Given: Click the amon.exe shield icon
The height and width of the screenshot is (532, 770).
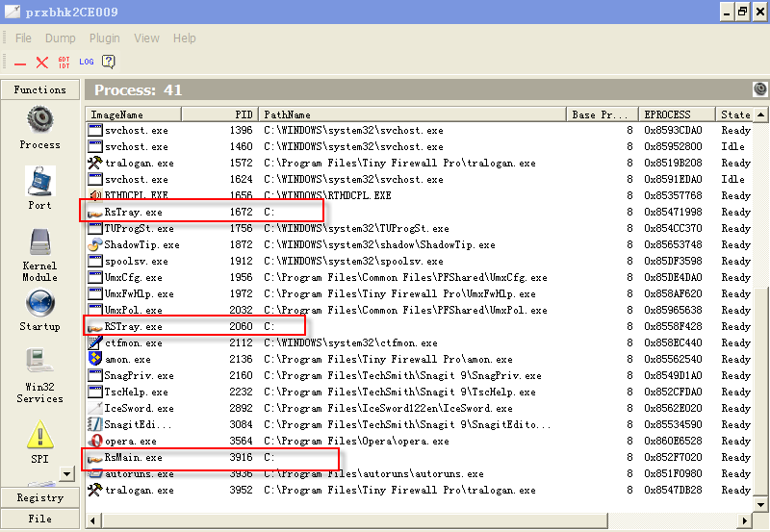Looking at the screenshot, I should point(94,359).
